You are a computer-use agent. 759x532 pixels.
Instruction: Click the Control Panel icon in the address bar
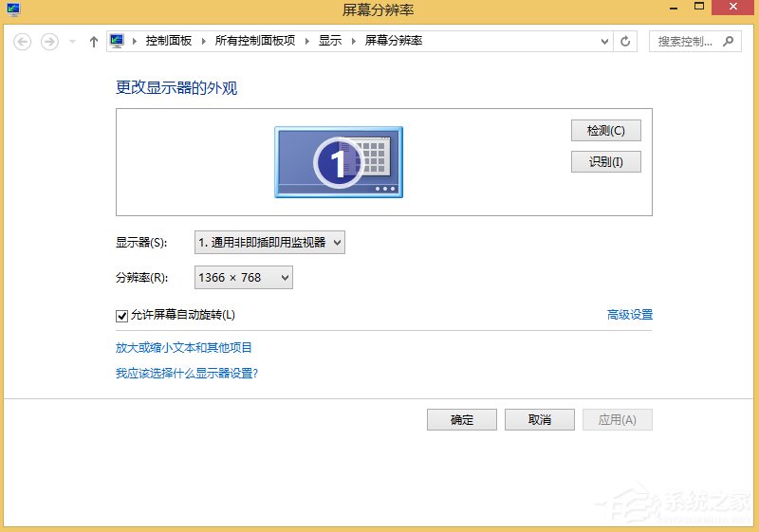pyautogui.click(x=118, y=41)
